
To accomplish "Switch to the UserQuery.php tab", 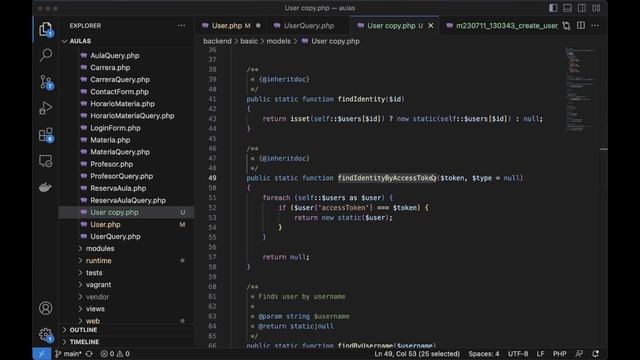I will (309, 26).
